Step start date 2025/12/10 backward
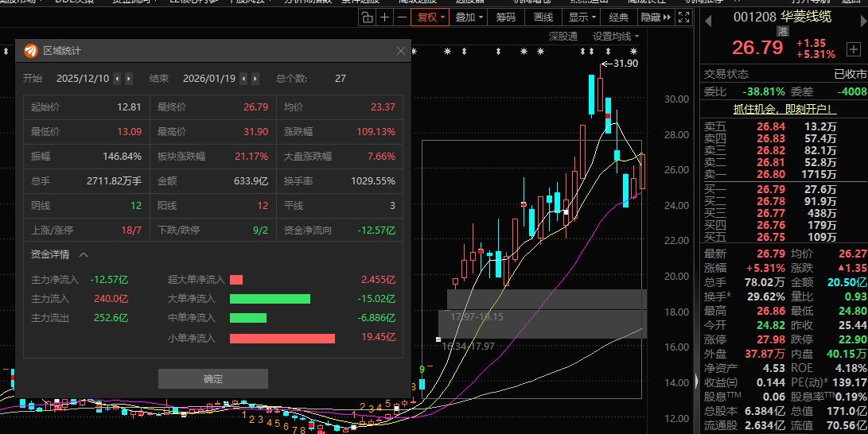 pyautogui.click(x=117, y=79)
